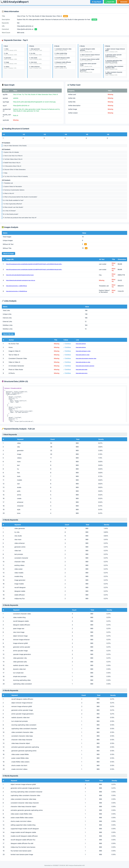Click the warning icon beside Without Alt Text
This screenshot has width=129, height=868.
tap(86, 244)
